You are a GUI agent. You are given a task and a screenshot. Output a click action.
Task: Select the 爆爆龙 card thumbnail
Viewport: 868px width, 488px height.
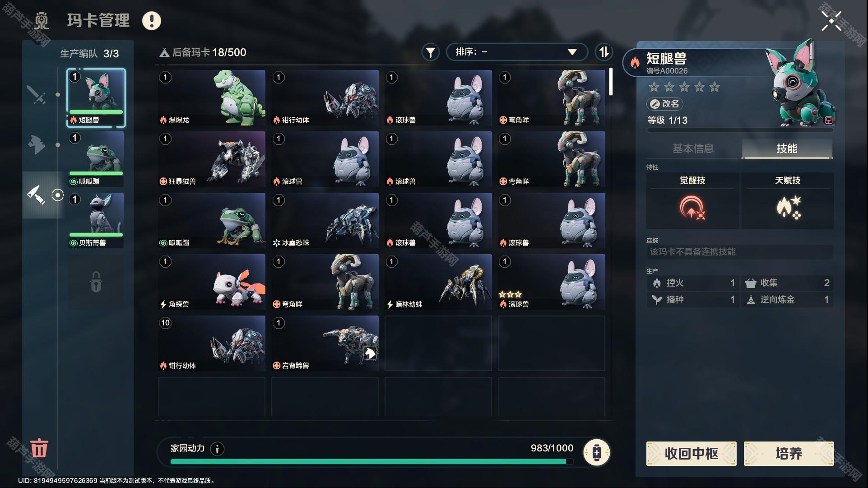(212, 98)
